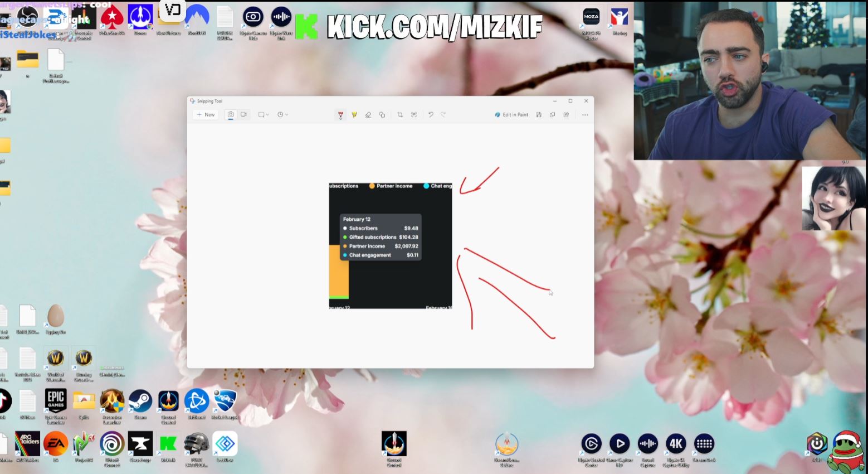Click the captured earnings chart screenshot
The width and height of the screenshot is (868, 474).
point(391,245)
